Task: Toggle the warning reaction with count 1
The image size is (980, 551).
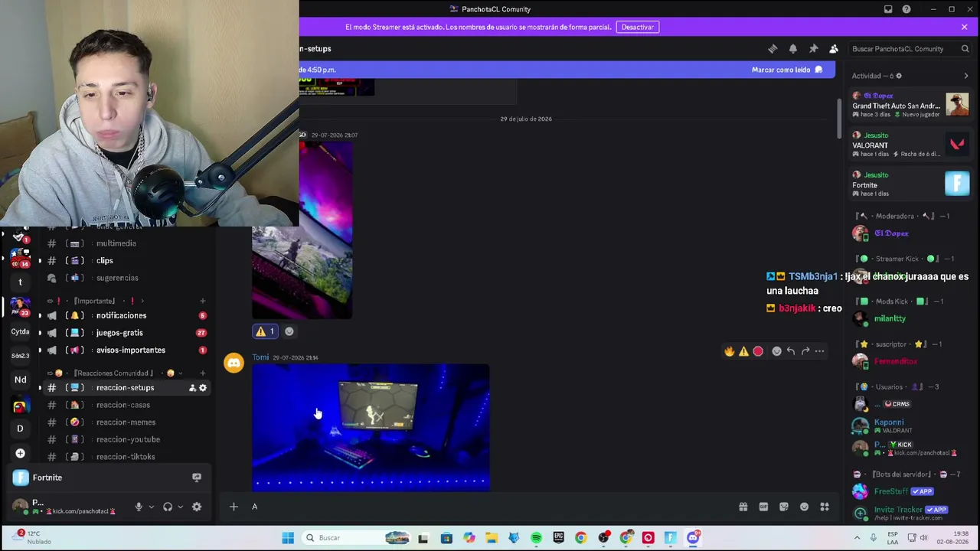Action: (266, 331)
